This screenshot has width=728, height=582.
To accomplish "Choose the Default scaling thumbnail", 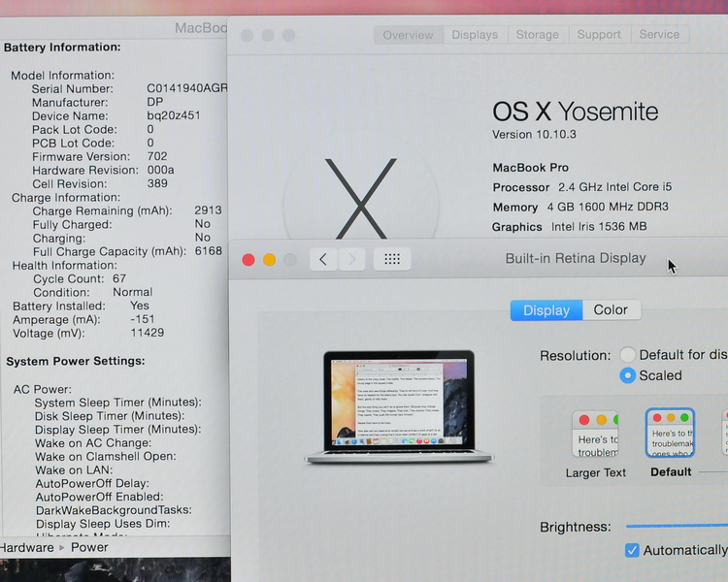I will click(x=670, y=433).
